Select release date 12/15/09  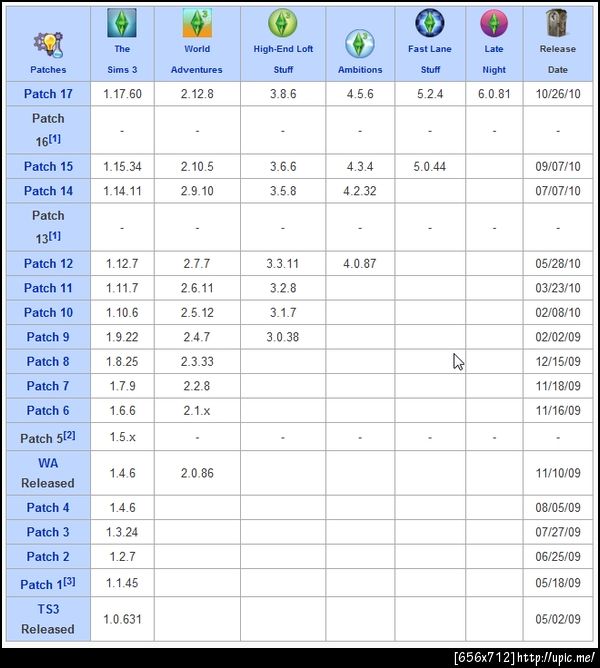pos(558,362)
